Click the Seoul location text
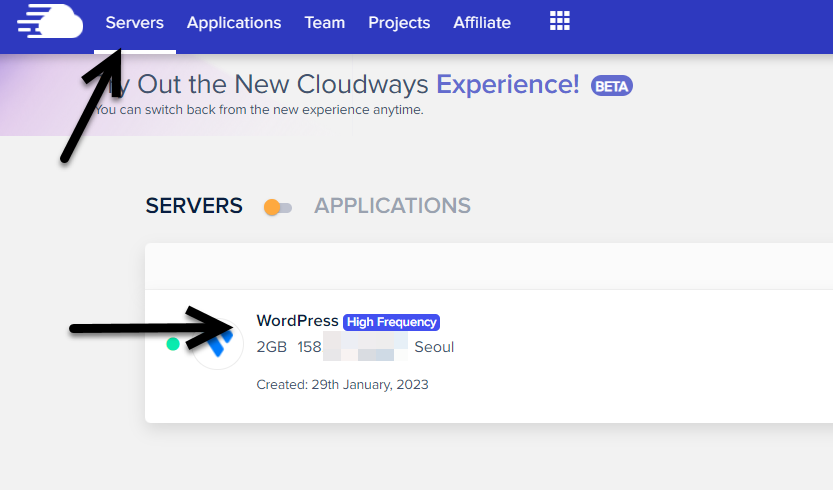This screenshot has width=833, height=490. [x=434, y=347]
